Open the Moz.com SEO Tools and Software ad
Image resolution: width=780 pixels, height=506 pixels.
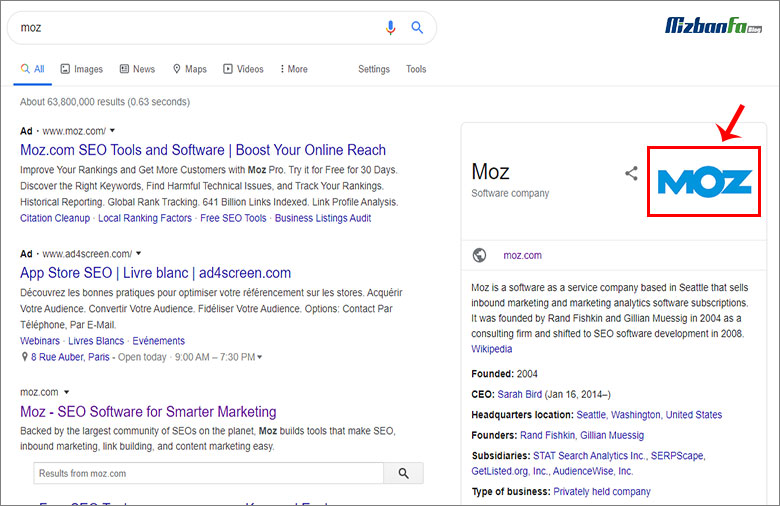pos(203,150)
